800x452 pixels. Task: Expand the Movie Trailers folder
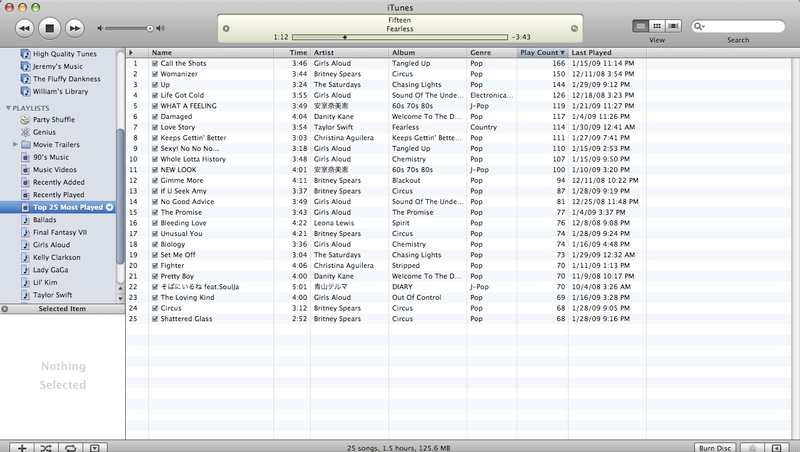click(14, 144)
